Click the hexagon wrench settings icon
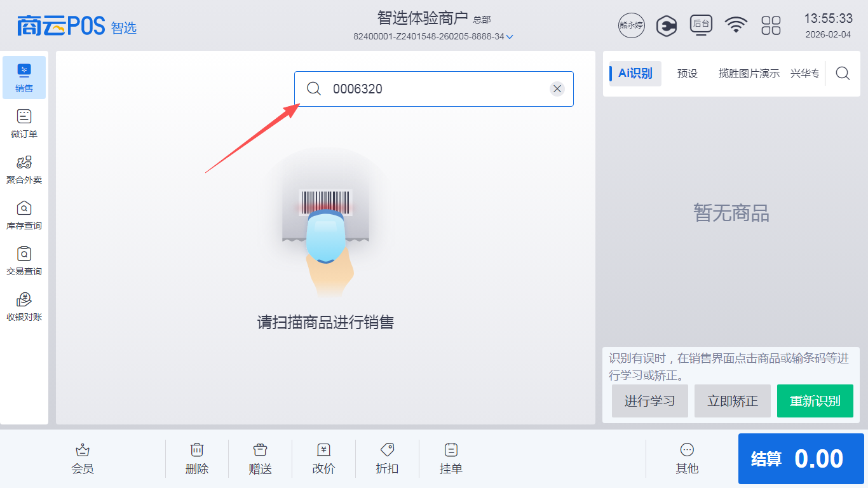 pos(666,25)
